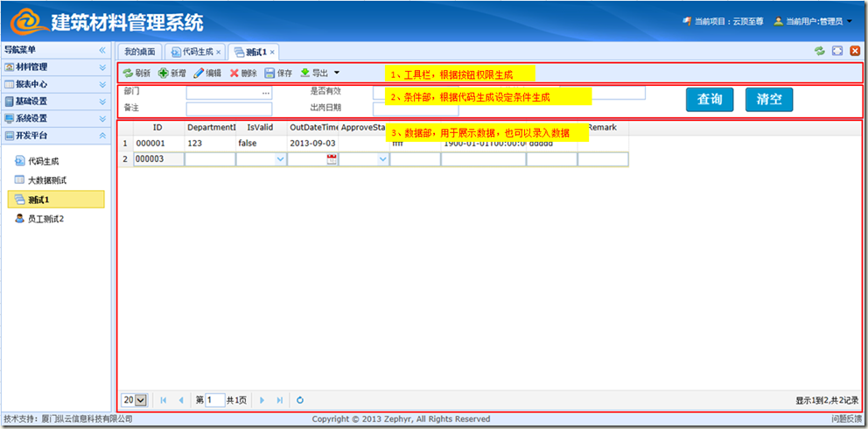
Task: Toggle fullscreen with the top-right expand icon
Action: 837,52
